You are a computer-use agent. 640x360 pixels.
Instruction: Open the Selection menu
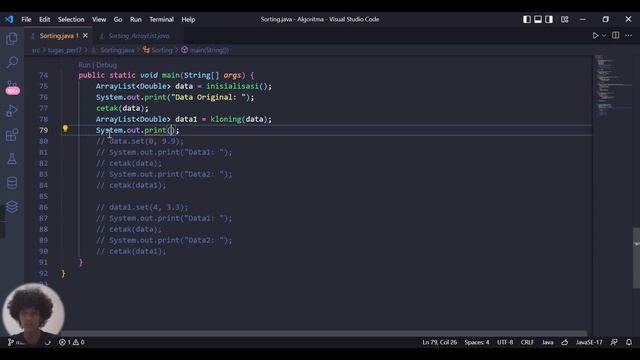coord(71,19)
